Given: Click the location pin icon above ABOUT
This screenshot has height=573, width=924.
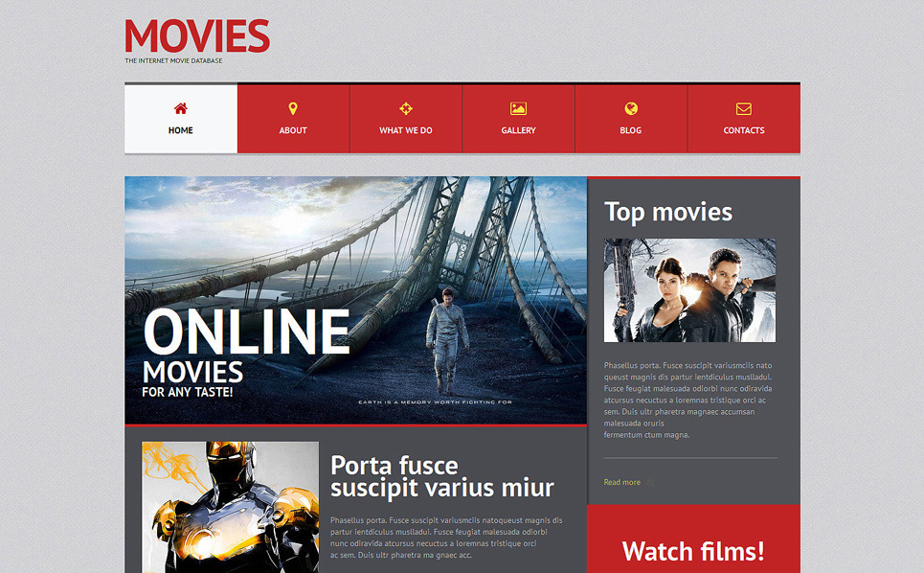Looking at the screenshot, I should pyautogui.click(x=292, y=108).
